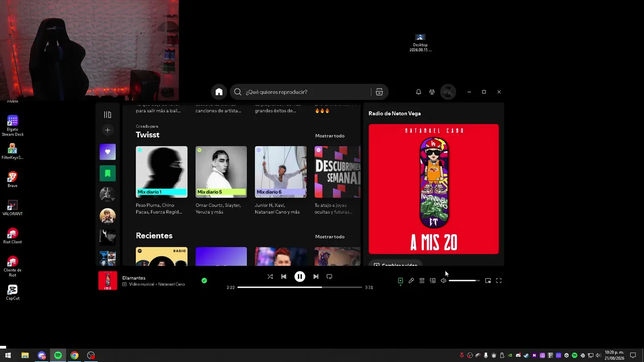Select the CapCut desktop shortcut
The image size is (644, 362).
(x=13, y=293)
